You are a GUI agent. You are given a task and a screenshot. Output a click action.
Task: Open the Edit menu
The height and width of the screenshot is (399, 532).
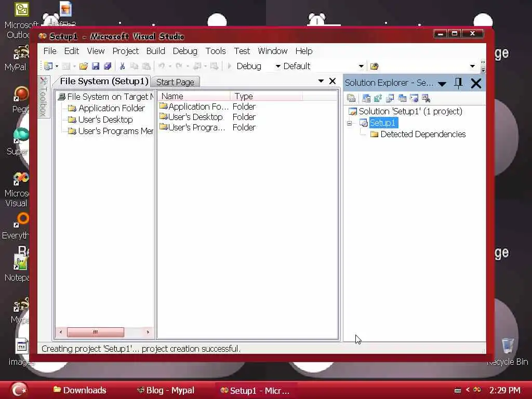coord(72,51)
